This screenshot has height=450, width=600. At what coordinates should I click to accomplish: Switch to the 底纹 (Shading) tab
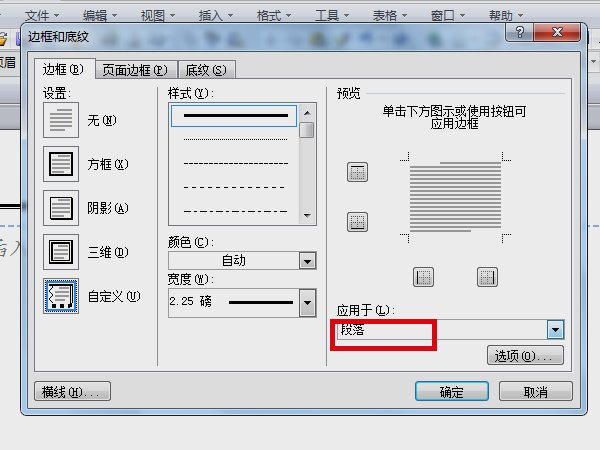click(x=206, y=70)
